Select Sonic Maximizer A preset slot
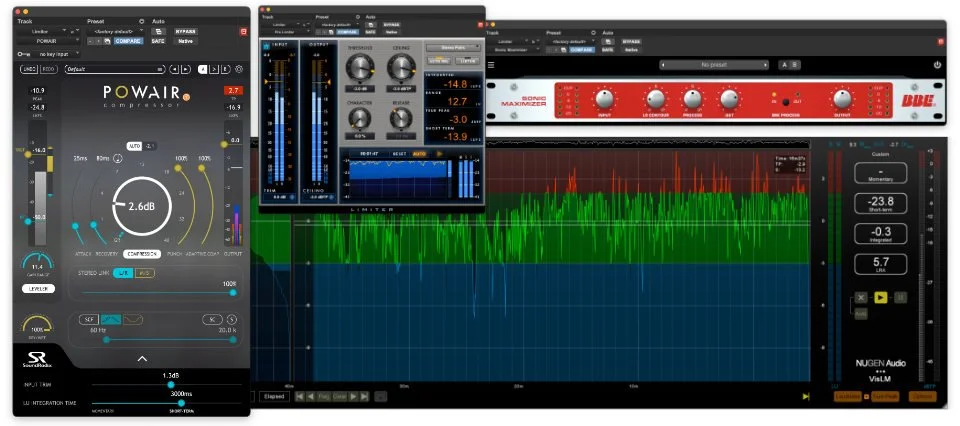Image resolution: width=960 pixels, height=426 pixels. coord(784,65)
